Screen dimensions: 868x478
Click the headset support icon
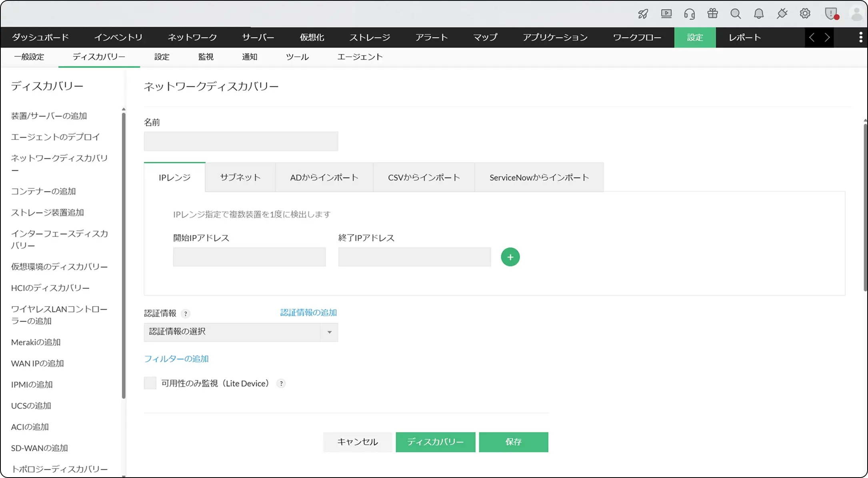(x=689, y=14)
